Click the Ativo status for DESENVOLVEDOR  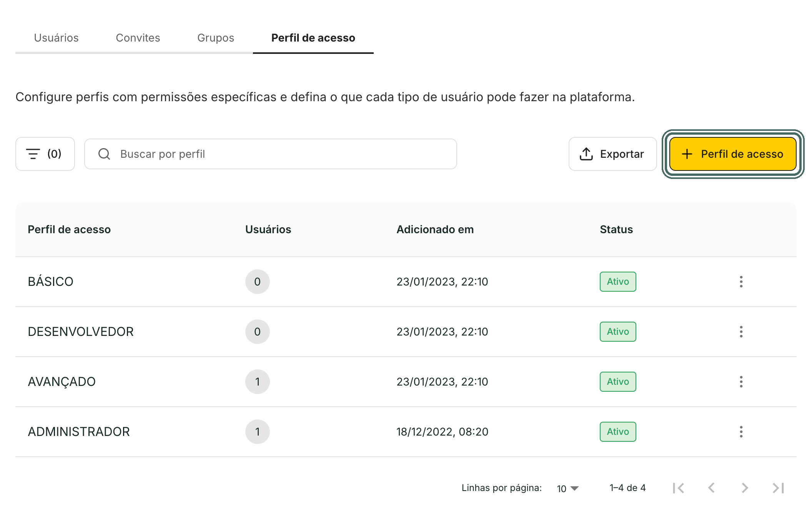(x=618, y=332)
